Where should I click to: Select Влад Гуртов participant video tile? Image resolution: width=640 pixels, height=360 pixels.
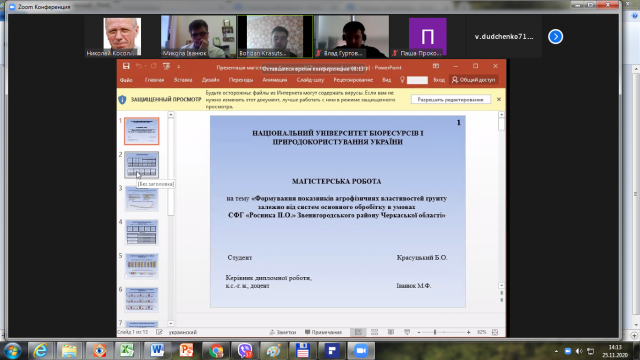[x=351, y=37]
